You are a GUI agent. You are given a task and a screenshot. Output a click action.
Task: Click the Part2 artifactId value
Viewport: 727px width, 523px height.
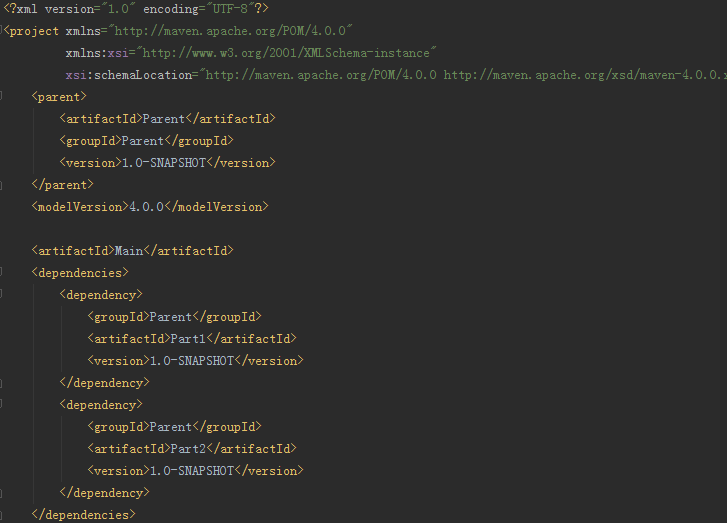(188, 449)
